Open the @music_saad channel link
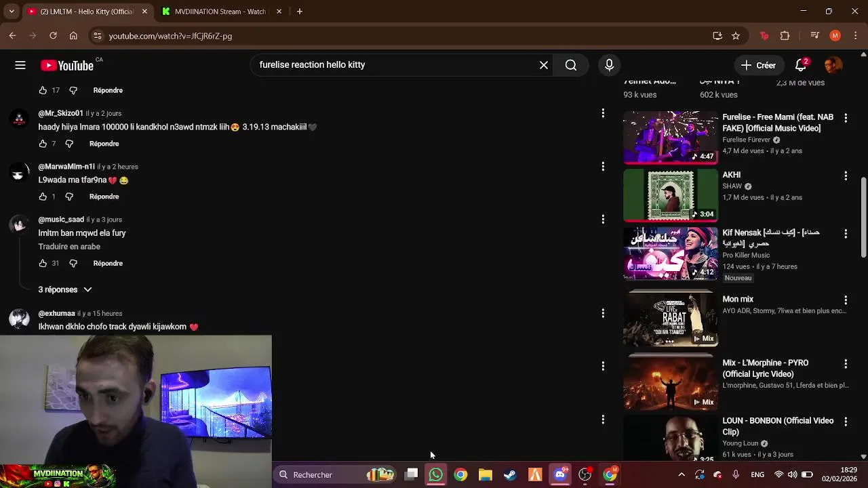Viewport: 868px width, 488px height. [x=61, y=220]
